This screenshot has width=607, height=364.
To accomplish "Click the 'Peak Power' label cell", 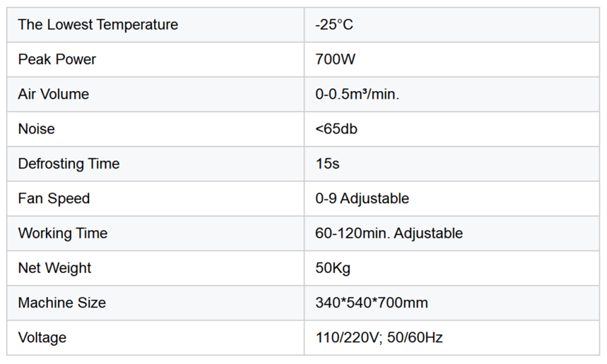I will 57,59.
